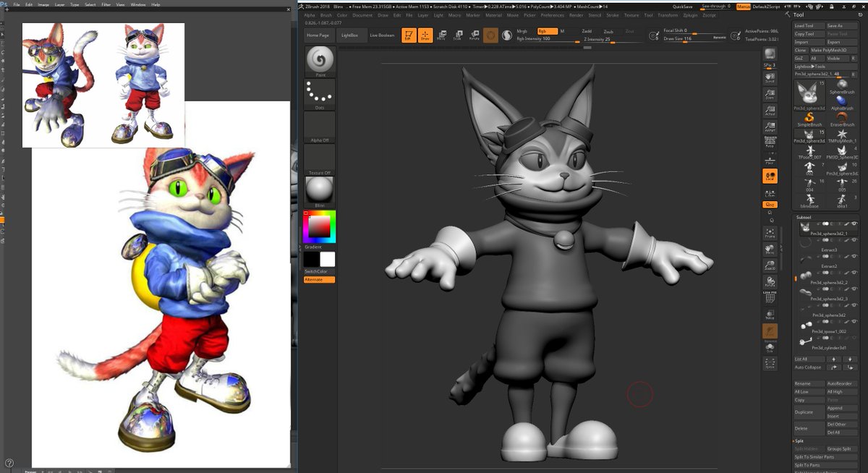The width and height of the screenshot is (868, 473).
Task: Collapse the Split section header
Action: (x=799, y=440)
